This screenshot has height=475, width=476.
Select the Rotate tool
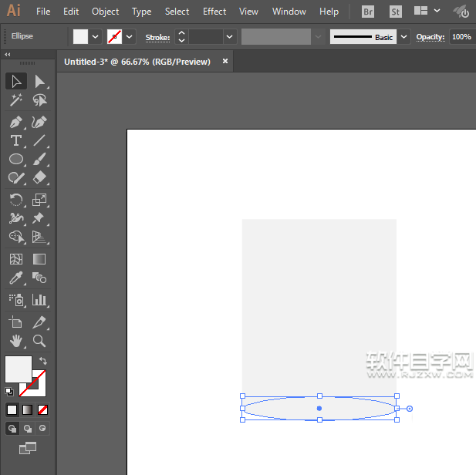[15, 200]
